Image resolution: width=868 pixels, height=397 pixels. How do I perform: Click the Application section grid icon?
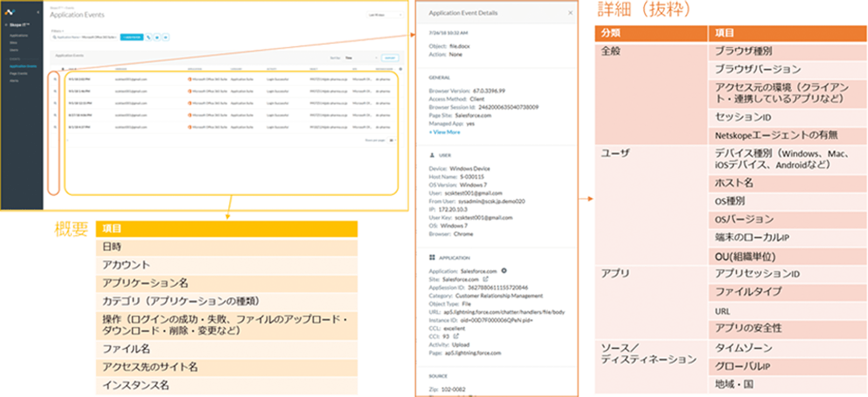432,258
